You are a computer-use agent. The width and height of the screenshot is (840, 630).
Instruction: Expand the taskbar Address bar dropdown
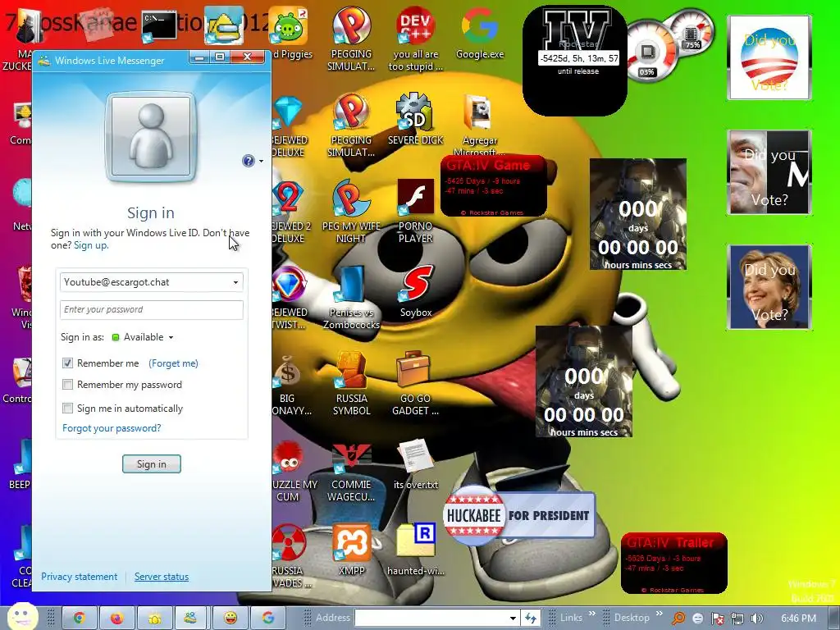tap(513, 619)
